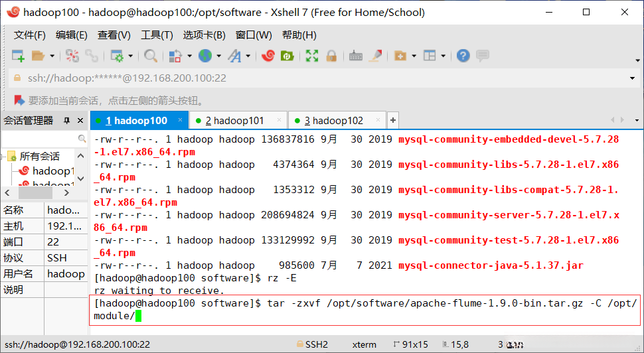Viewport: 644px width, 353px height.
Task: Click the tab list dropdown arrow right of tabs
Action: click(637, 120)
